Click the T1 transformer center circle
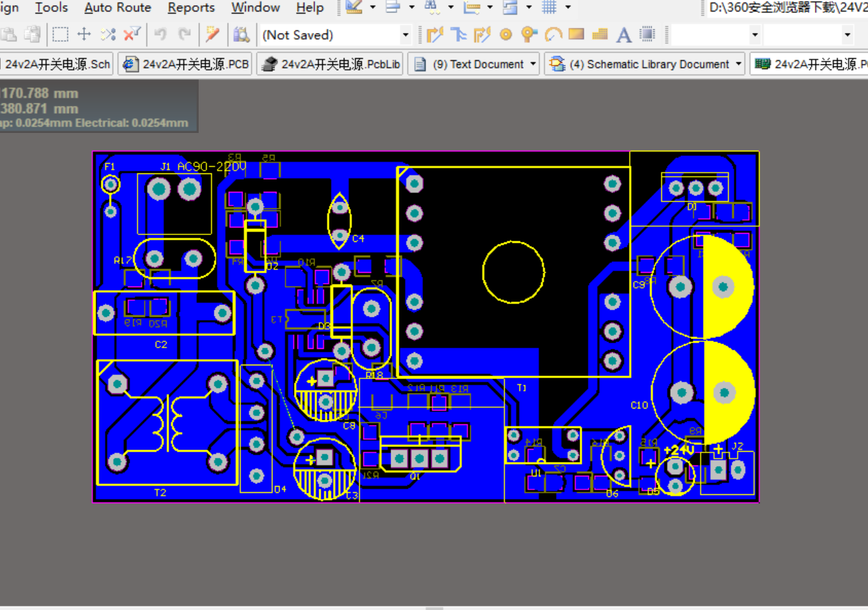This screenshot has width=868, height=610. (x=514, y=272)
